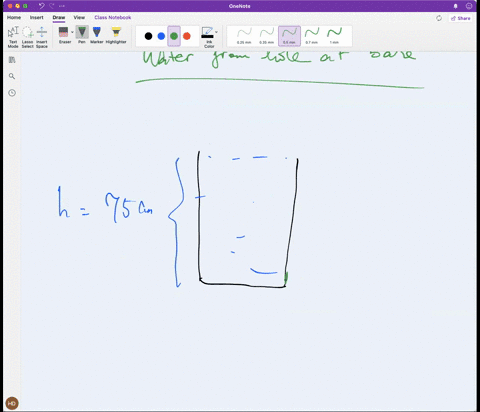Open the Insert ribbon tab

pyautogui.click(x=37, y=18)
